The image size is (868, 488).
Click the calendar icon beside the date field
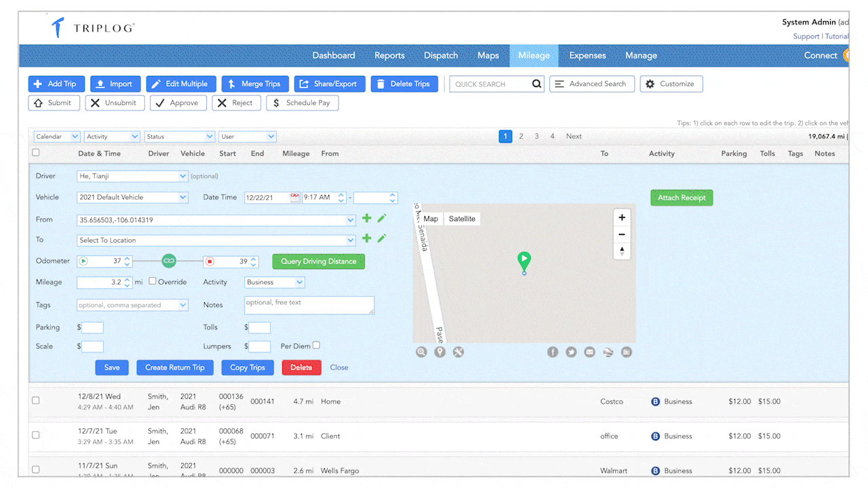295,197
